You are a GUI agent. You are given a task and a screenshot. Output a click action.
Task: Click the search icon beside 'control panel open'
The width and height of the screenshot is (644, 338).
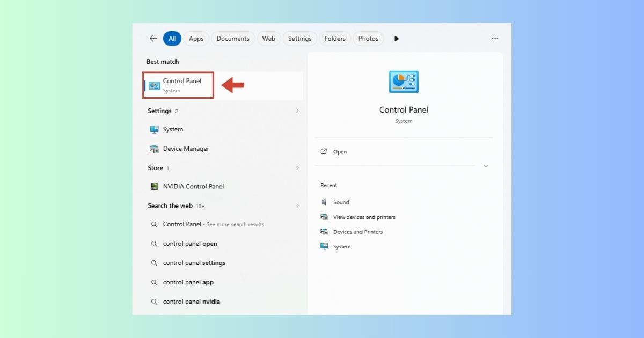(154, 244)
